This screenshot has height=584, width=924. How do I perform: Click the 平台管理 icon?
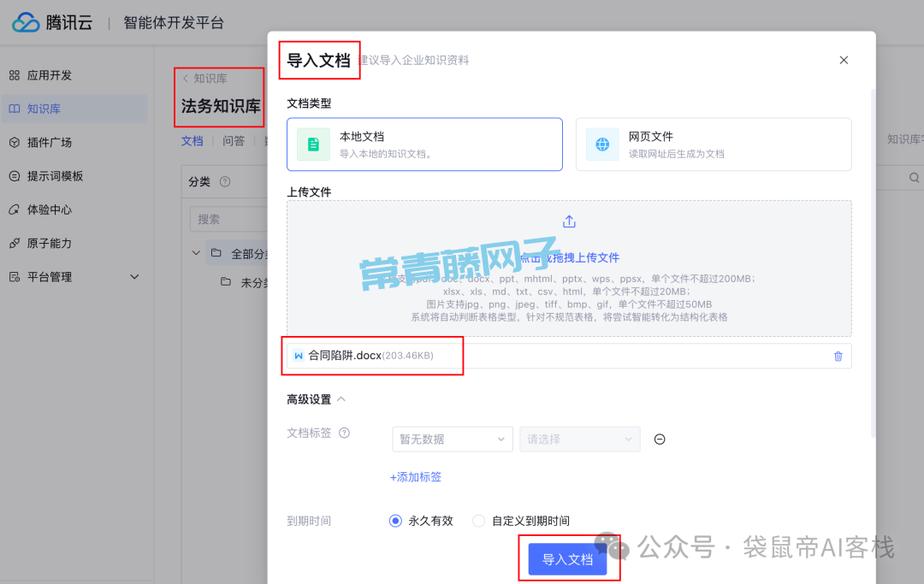(x=15, y=277)
